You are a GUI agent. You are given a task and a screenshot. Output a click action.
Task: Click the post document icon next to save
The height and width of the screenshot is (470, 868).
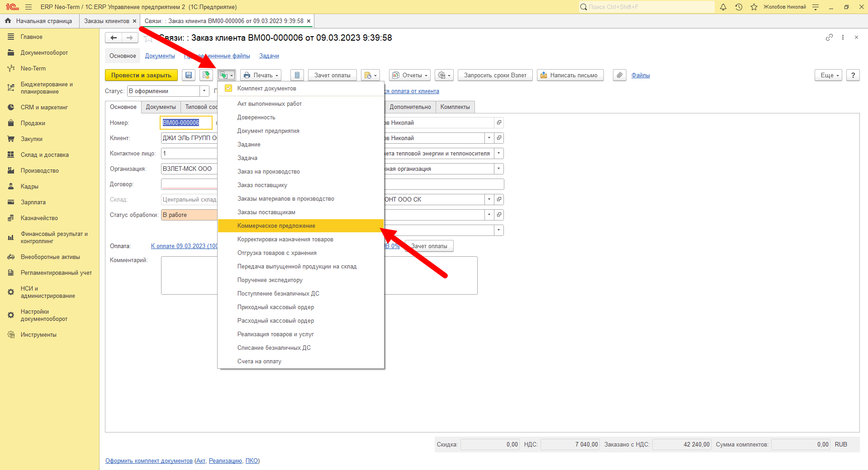coord(206,75)
